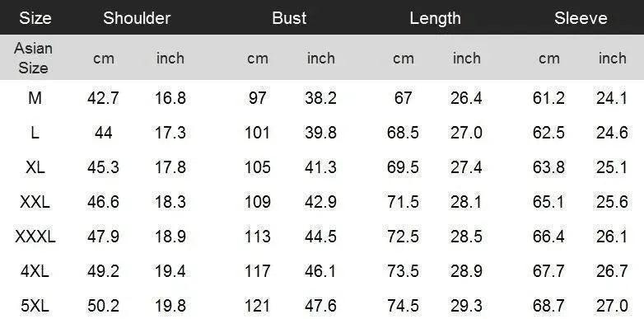Click sleeve value 67.7 for size 4XL

click(548, 271)
